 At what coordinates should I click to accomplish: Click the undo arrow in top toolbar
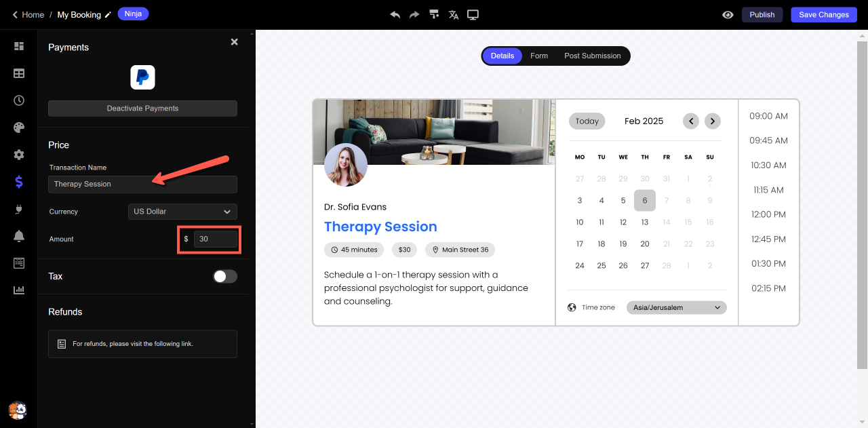click(395, 15)
